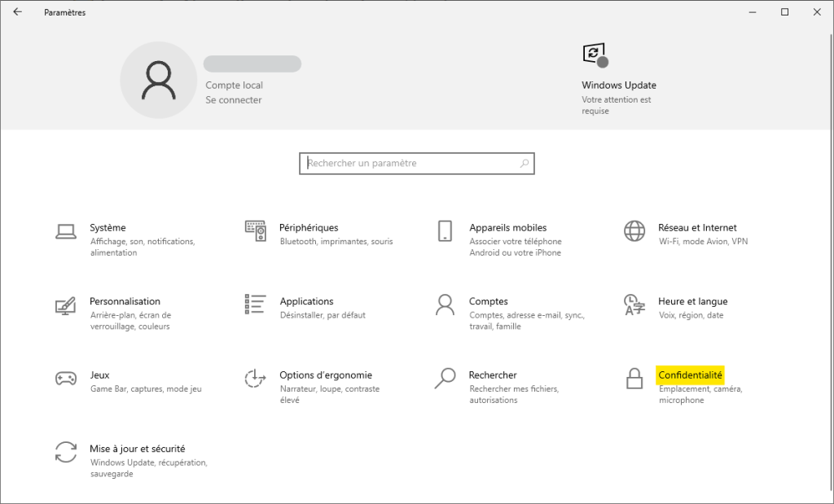Viewport: 834px width, 504px height.
Task: Click the Système laptop icon
Action: pos(66,232)
